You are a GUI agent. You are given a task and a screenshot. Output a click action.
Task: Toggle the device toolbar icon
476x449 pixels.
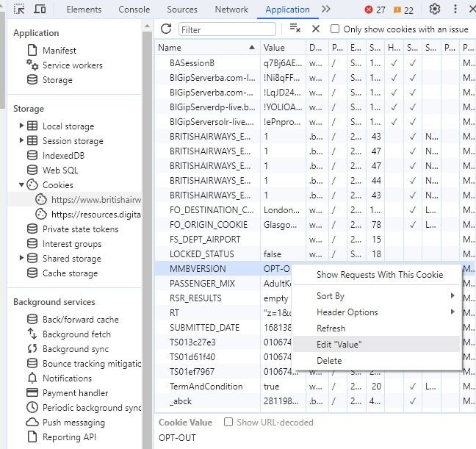(x=40, y=10)
